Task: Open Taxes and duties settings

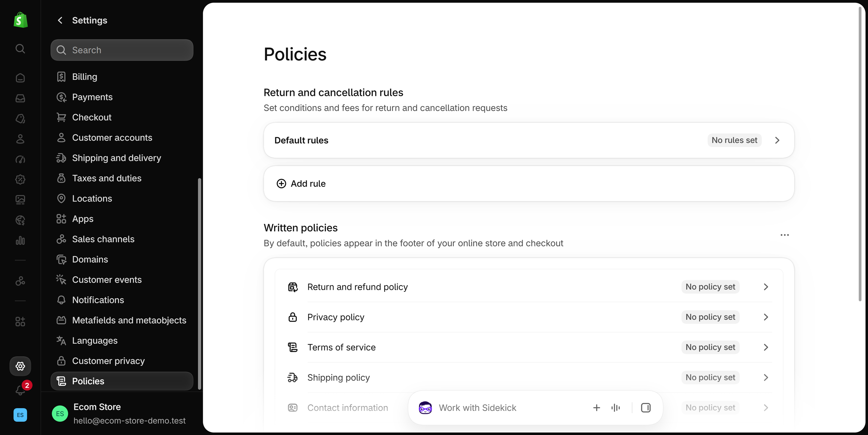Action: [122, 178]
